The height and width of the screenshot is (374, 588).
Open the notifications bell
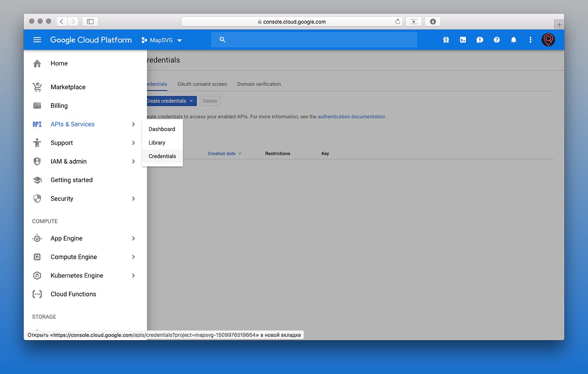point(513,40)
